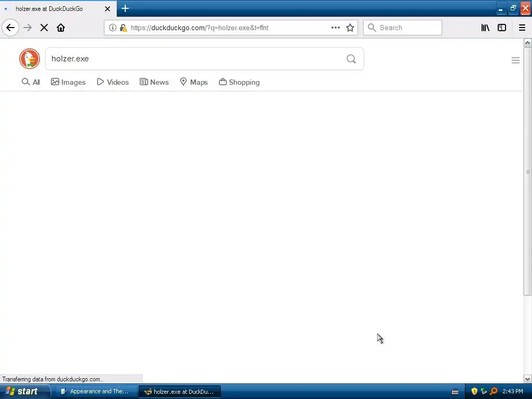
Task: Switch to News results
Action: 154,82
